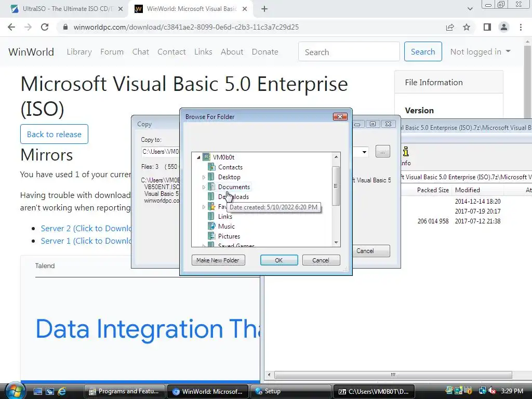
Task: Go back using the browser back arrow
Action: 11,27
